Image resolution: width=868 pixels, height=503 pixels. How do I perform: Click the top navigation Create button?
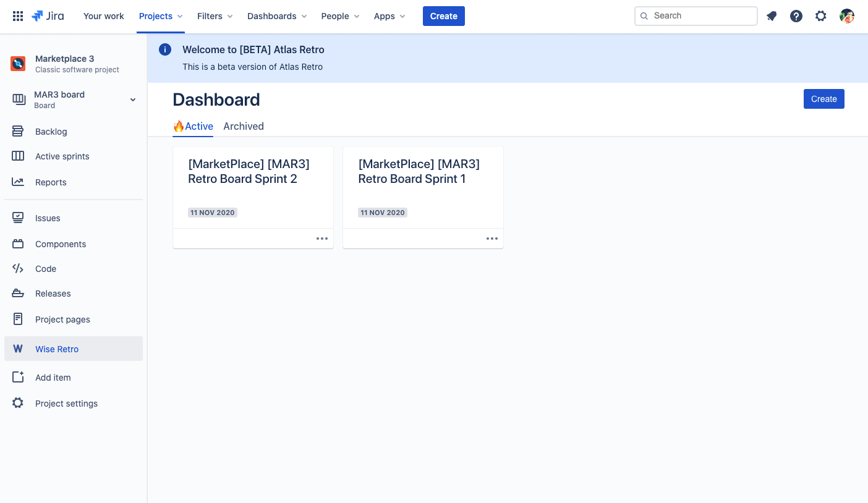point(444,16)
